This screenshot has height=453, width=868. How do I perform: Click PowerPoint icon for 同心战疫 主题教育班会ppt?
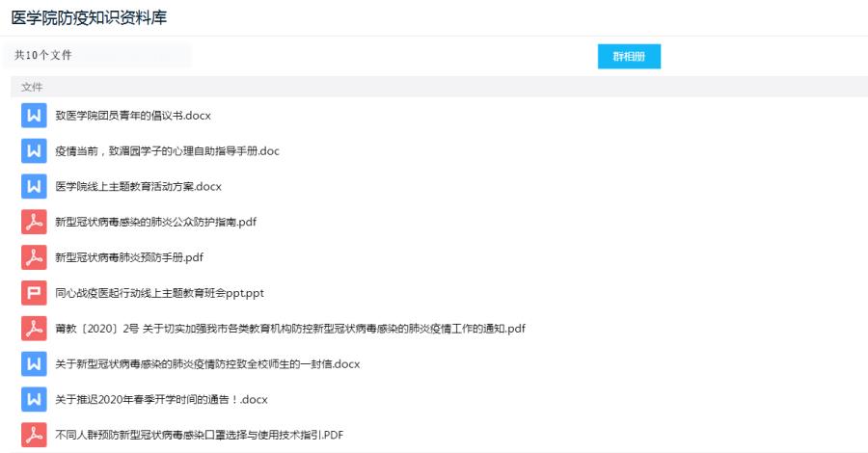point(34,293)
